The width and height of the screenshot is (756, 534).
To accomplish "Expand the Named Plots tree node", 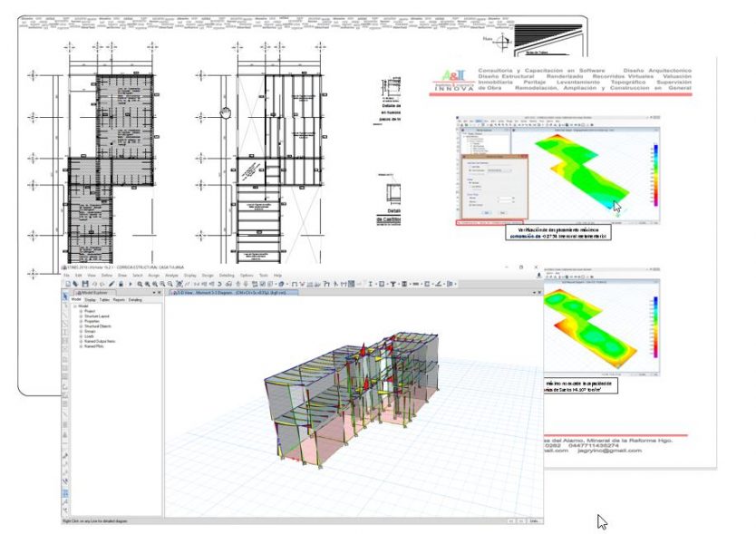I will (81, 345).
